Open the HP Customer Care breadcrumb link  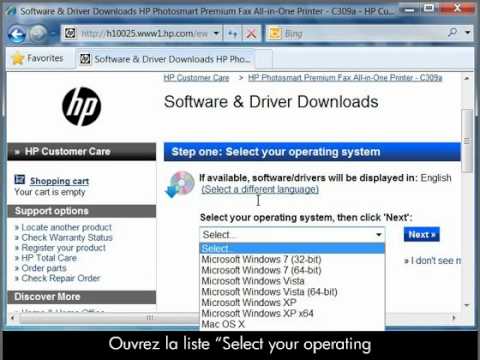[x=196, y=78]
